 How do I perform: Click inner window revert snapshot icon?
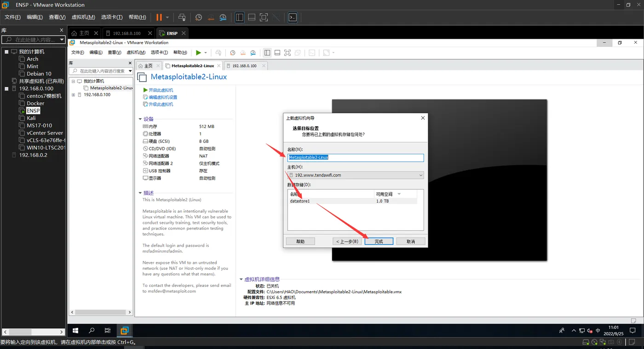click(243, 53)
